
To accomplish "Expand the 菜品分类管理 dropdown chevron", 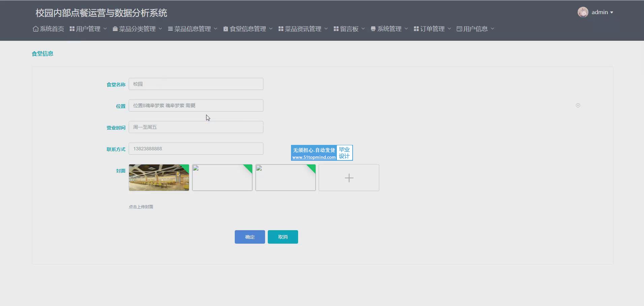I will (160, 29).
